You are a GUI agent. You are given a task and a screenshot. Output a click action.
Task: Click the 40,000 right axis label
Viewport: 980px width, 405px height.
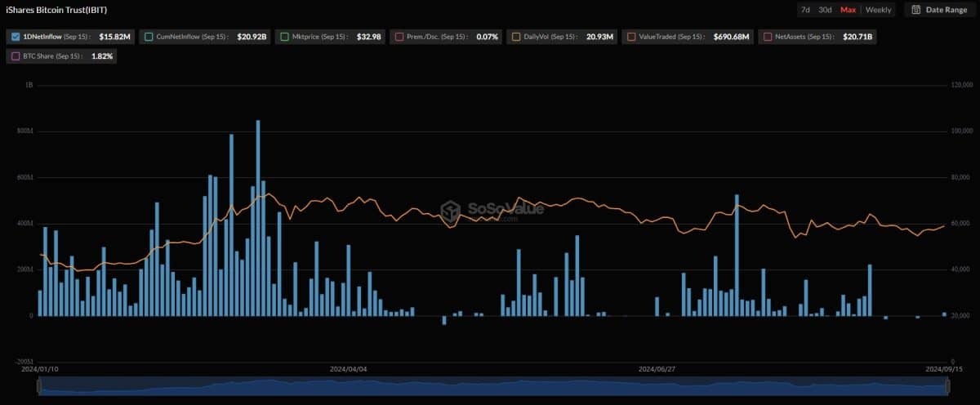point(961,269)
